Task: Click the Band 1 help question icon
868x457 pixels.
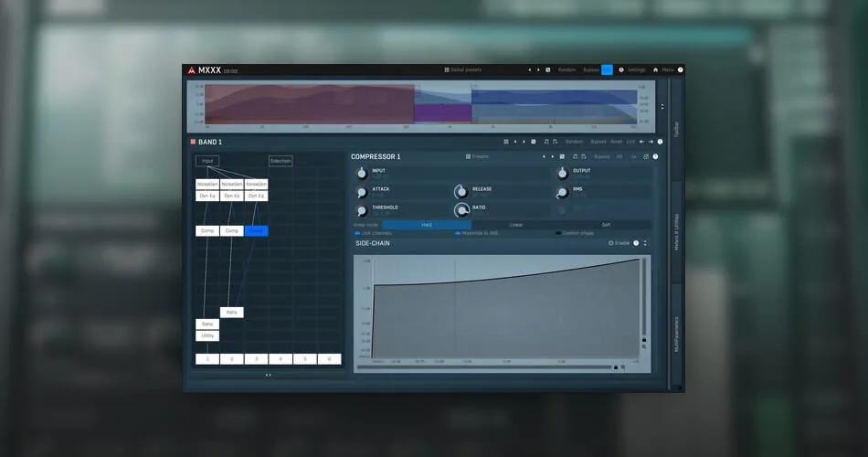Action: [660, 142]
